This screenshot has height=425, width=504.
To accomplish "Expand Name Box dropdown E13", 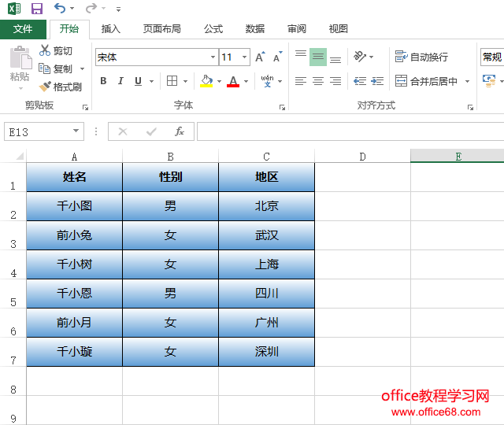I will pyautogui.click(x=76, y=131).
